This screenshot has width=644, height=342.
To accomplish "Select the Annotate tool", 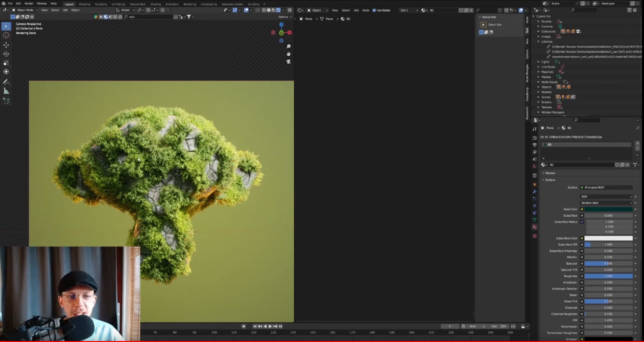I will coord(6,82).
